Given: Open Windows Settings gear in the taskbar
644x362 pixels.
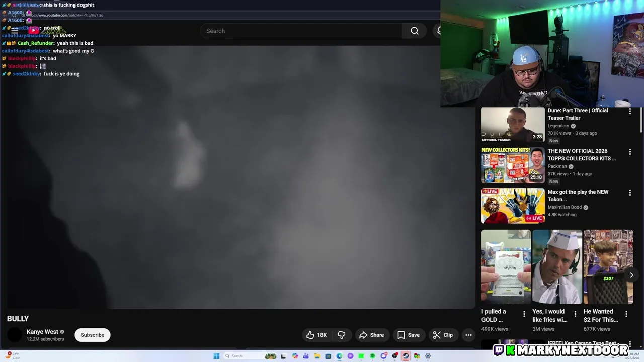Looking at the screenshot, I should 428,356.
